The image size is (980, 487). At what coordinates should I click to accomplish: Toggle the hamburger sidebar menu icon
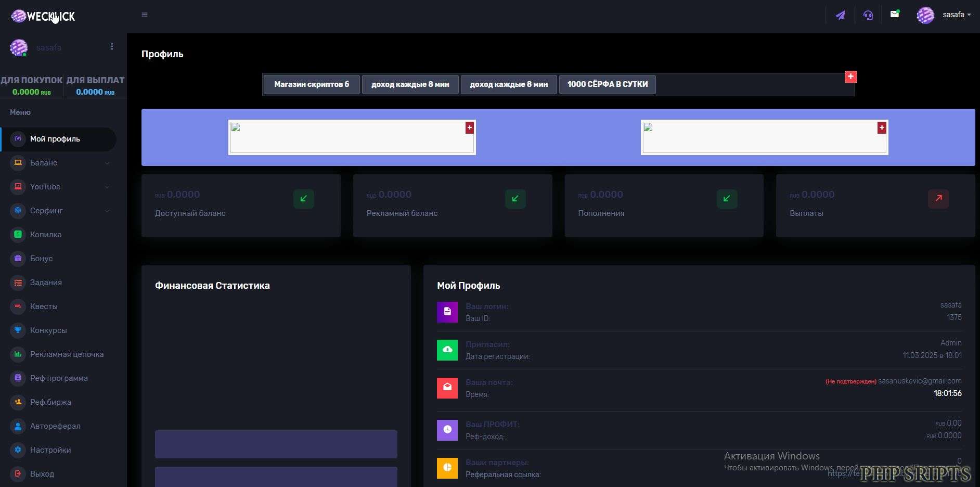(145, 15)
